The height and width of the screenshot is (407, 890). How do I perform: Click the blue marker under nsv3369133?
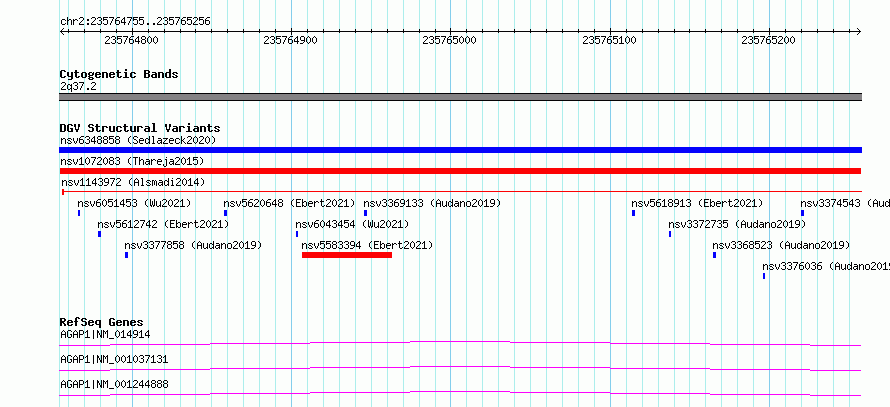point(366,213)
